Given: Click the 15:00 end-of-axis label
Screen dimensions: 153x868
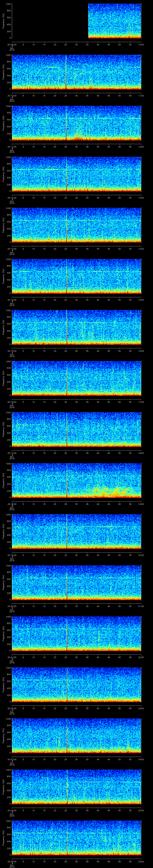Looking at the screenshot, I should 141,300.
